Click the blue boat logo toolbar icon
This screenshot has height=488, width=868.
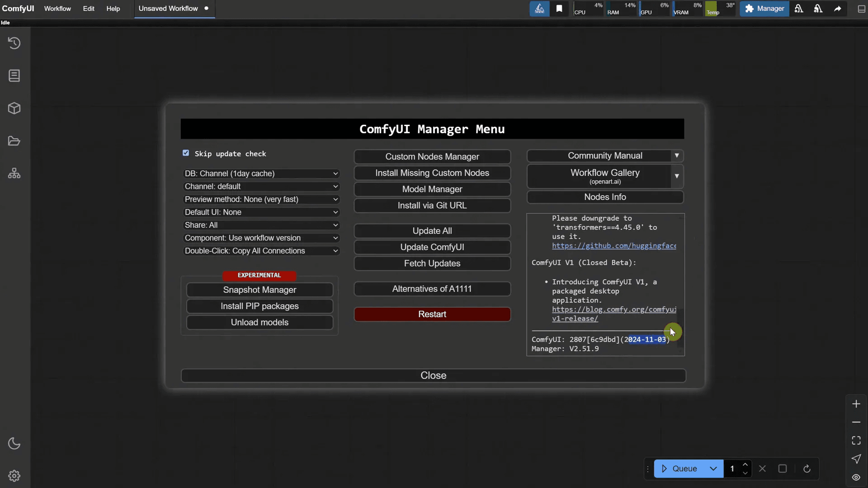(539, 9)
